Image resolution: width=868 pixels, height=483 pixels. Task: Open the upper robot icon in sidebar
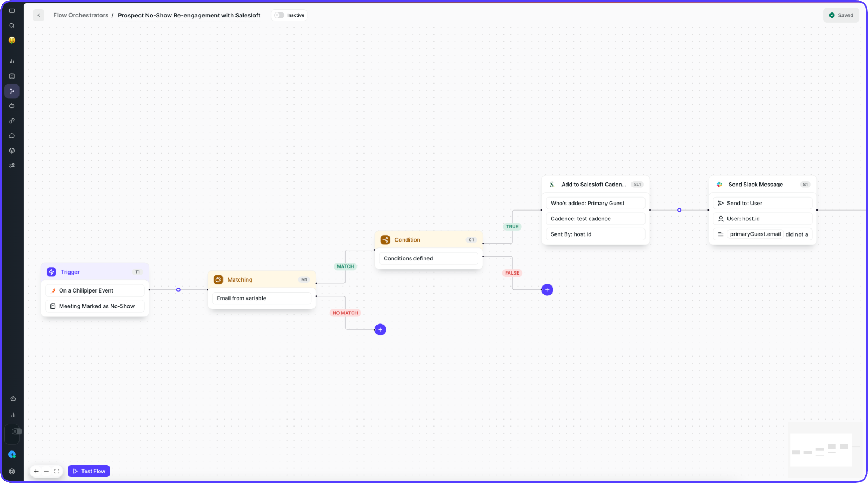tap(12, 106)
